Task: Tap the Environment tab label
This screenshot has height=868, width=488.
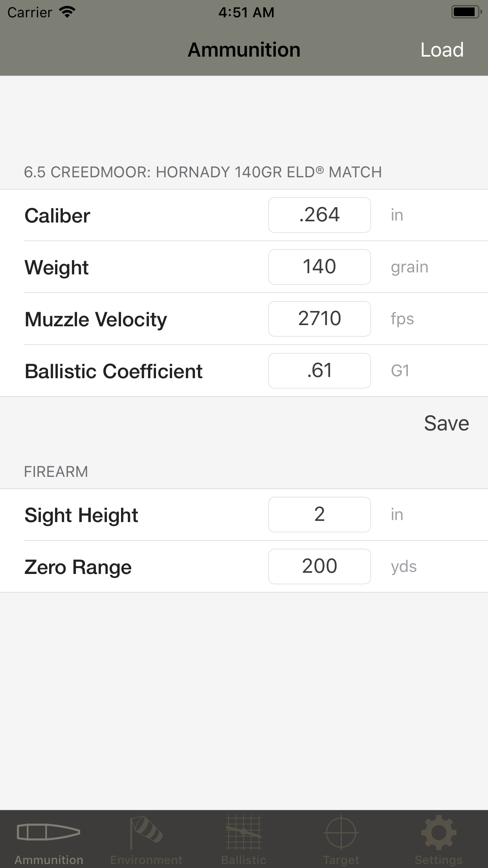Action: 146,860
